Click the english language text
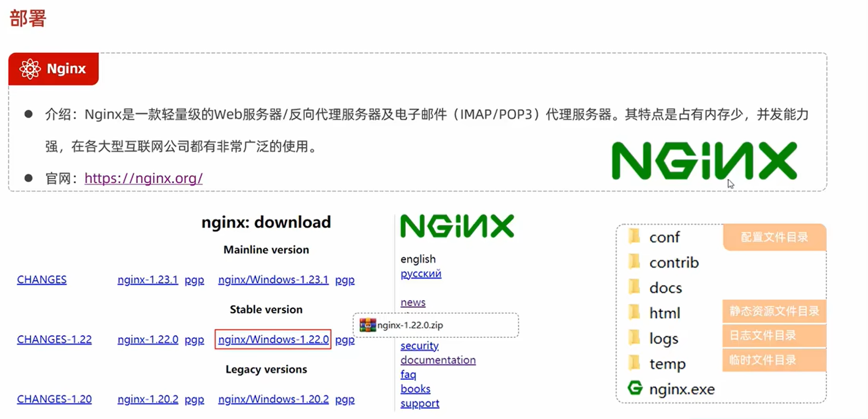868x419 pixels. [x=418, y=259]
